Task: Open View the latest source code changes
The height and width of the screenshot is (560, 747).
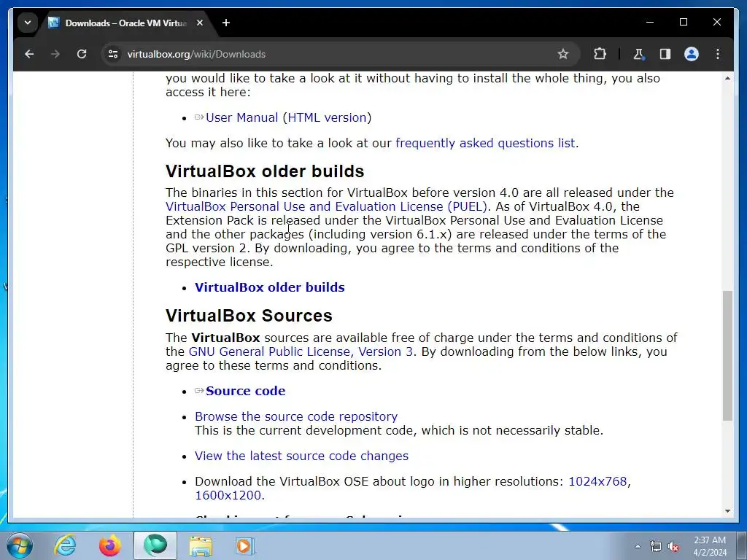Action: pos(301,456)
